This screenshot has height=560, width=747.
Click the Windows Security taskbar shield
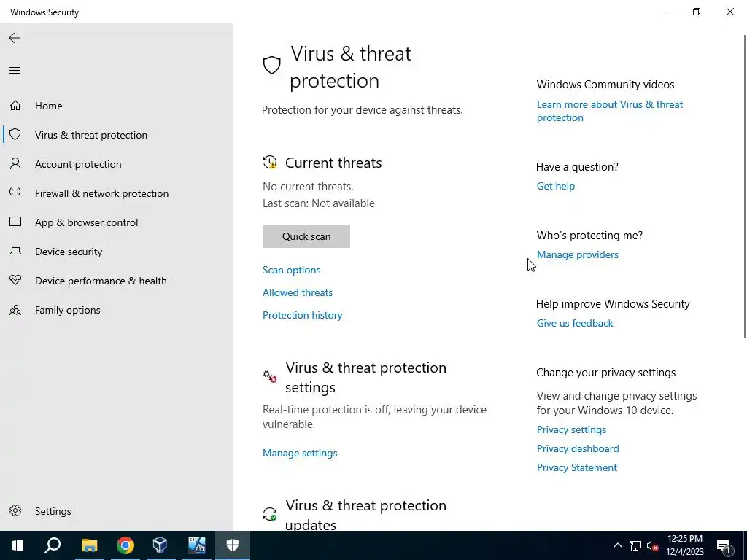(x=233, y=545)
